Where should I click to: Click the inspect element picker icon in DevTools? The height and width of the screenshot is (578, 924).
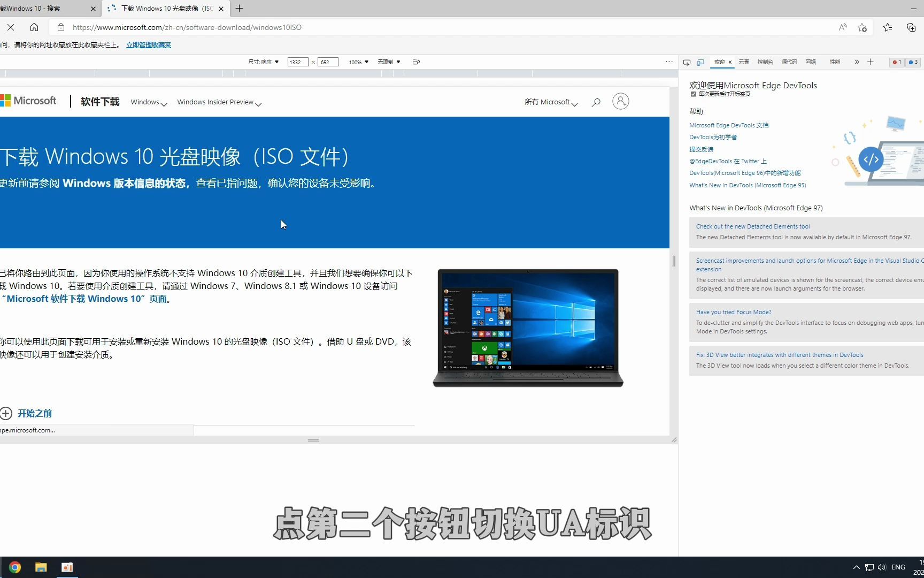coord(687,62)
